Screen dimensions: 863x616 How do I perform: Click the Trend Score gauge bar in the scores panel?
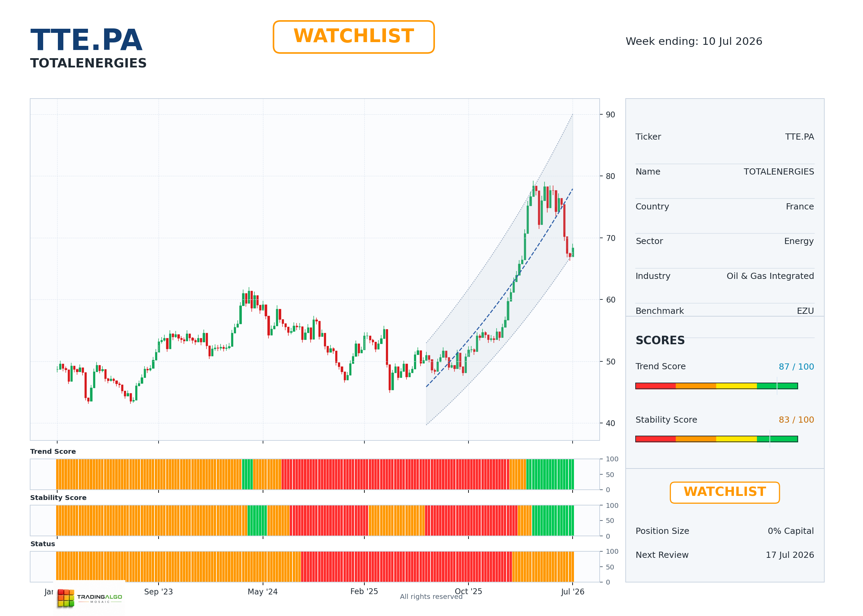pos(716,386)
